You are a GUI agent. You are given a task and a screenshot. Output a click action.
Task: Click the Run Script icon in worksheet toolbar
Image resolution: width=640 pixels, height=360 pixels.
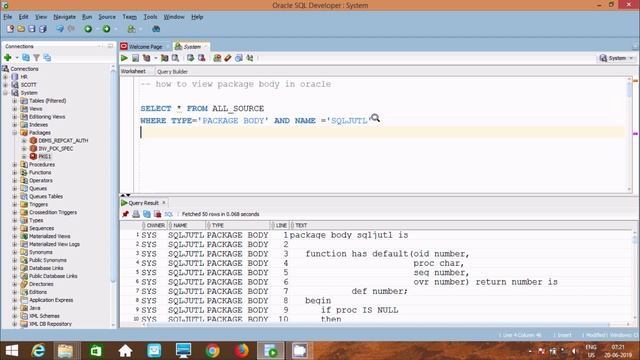click(135, 58)
